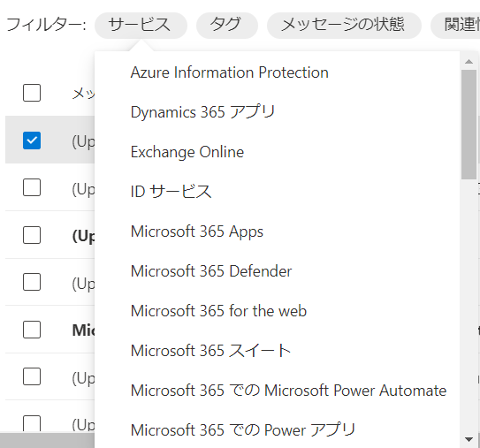Open the partially visible 関連 filter

[455, 25]
